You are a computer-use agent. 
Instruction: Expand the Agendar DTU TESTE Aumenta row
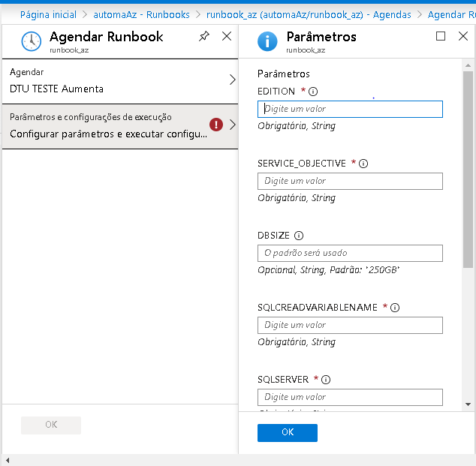pos(119,80)
